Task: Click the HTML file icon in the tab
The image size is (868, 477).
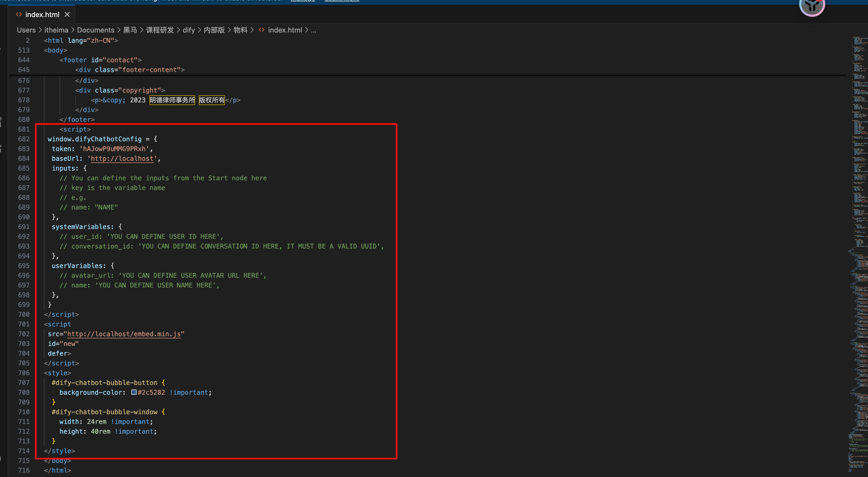Action: (19, 14)
